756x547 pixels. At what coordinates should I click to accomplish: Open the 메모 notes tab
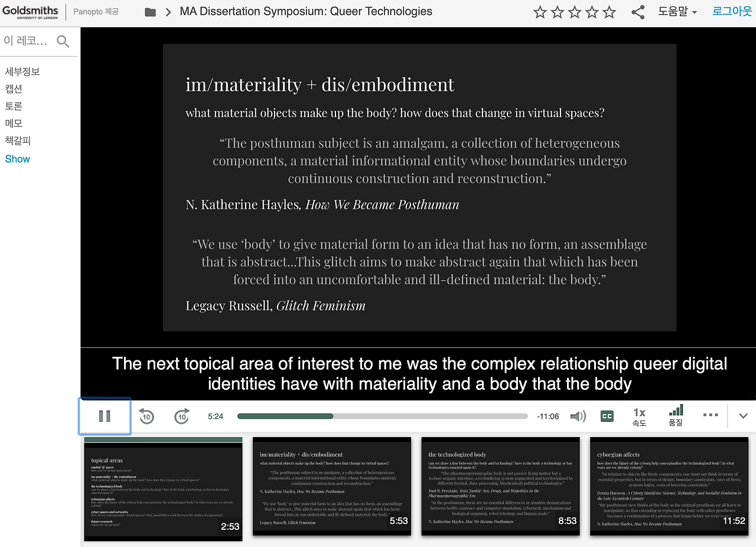[14, 123]
